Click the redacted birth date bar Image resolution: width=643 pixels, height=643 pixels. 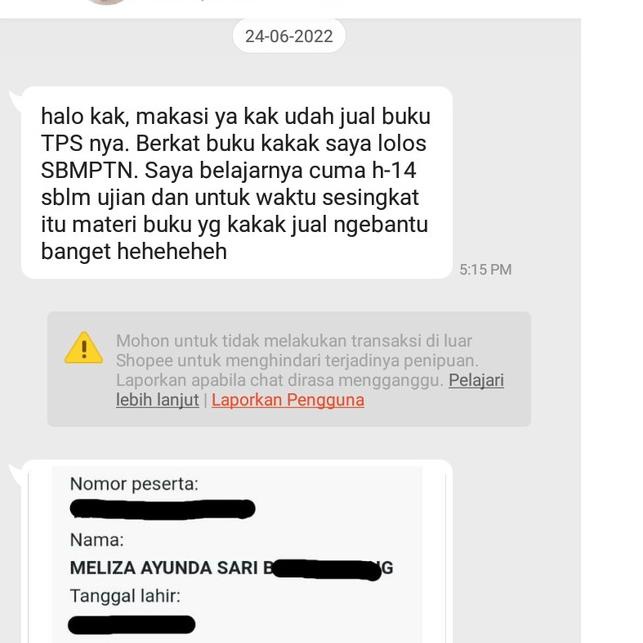[x=132, y=625]
